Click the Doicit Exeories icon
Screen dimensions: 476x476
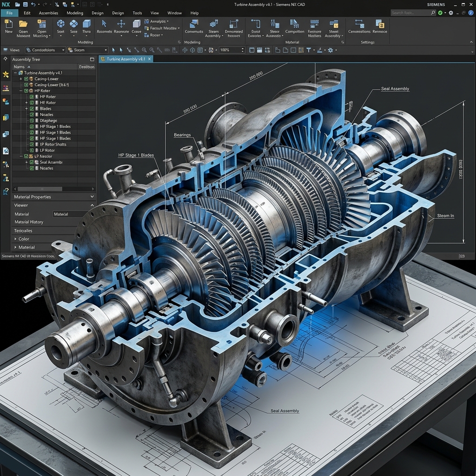(x=256, y=24)
